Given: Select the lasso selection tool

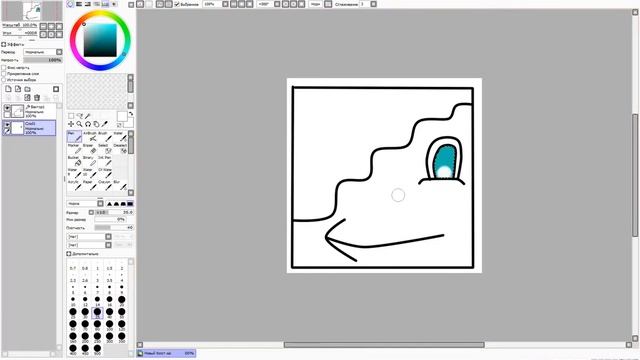Looking at the screenshot, I should [80, 116].
